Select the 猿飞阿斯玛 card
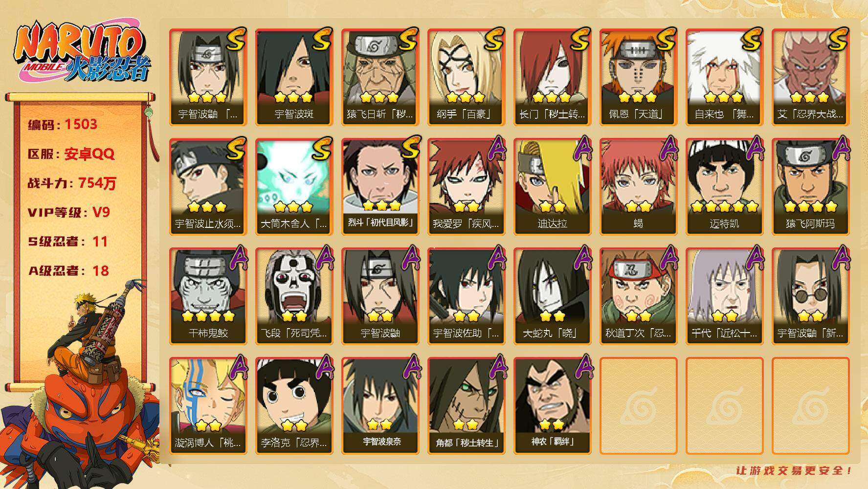Screen dimensions: 868x489 [x=810, y=186]
